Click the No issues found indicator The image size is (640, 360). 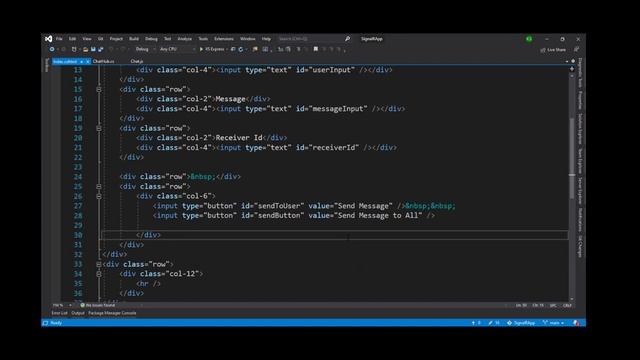[x=98, y=305]
